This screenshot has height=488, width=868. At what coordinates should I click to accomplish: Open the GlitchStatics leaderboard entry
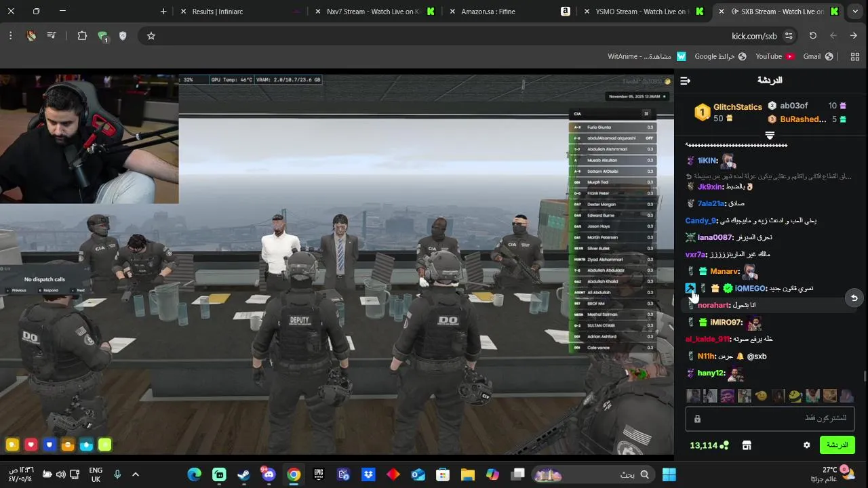click(x=729, y=113)
